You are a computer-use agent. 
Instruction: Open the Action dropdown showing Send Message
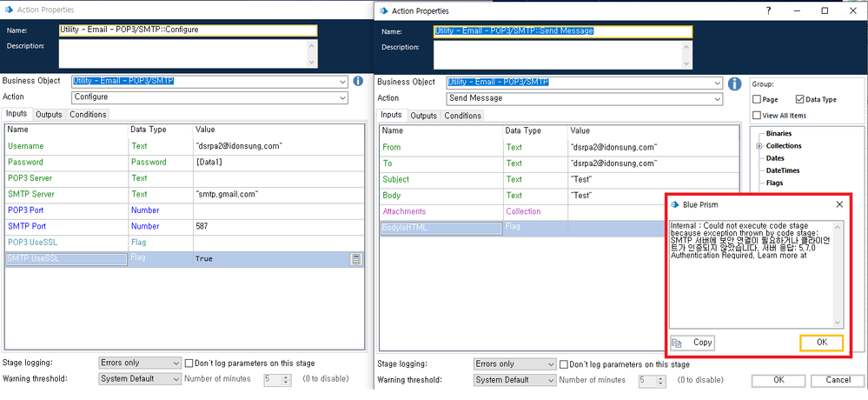point(718,98)
